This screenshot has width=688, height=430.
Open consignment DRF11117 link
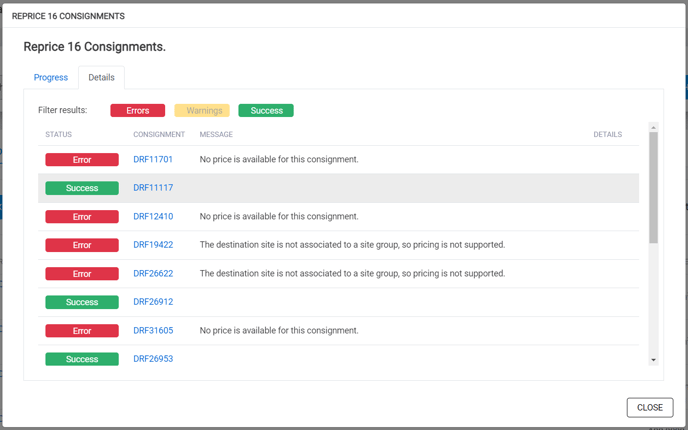153,188
